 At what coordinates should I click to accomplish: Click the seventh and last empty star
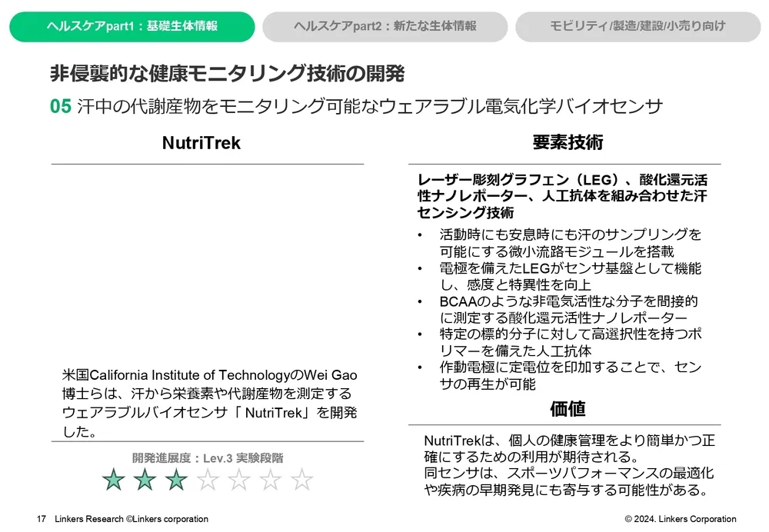(x=301, y=480)
